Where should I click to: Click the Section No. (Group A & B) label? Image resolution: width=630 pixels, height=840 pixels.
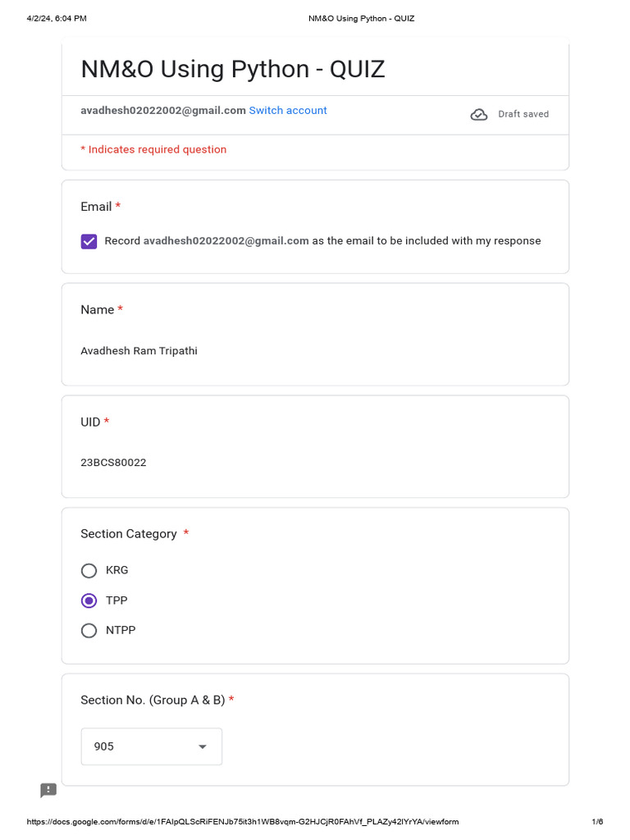(x=153, y=701)
